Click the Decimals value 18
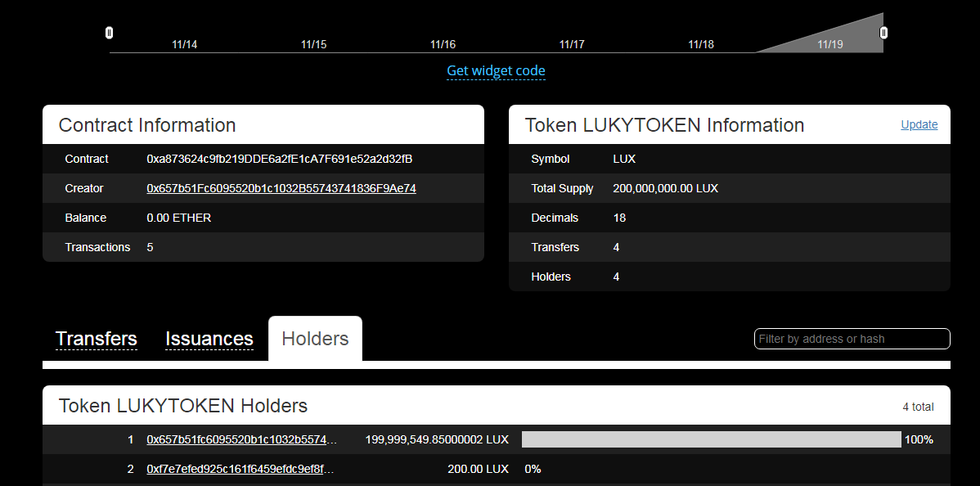 (x=619, y=218)
